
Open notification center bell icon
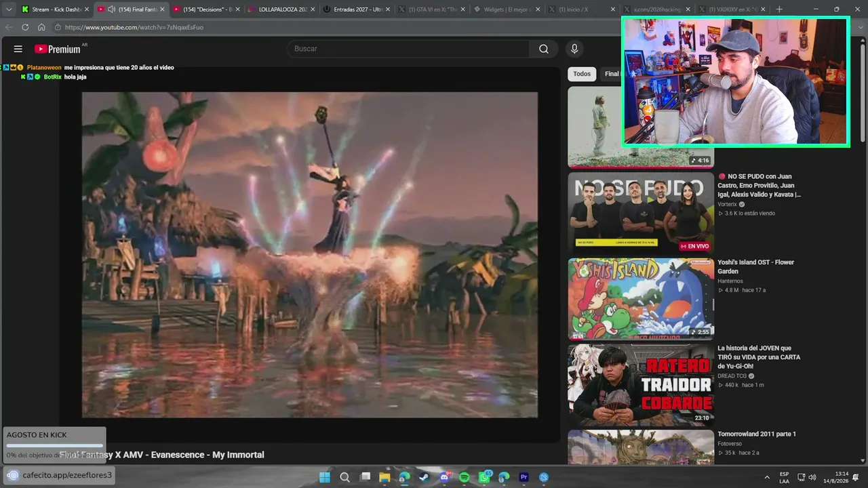click(856, 477)
